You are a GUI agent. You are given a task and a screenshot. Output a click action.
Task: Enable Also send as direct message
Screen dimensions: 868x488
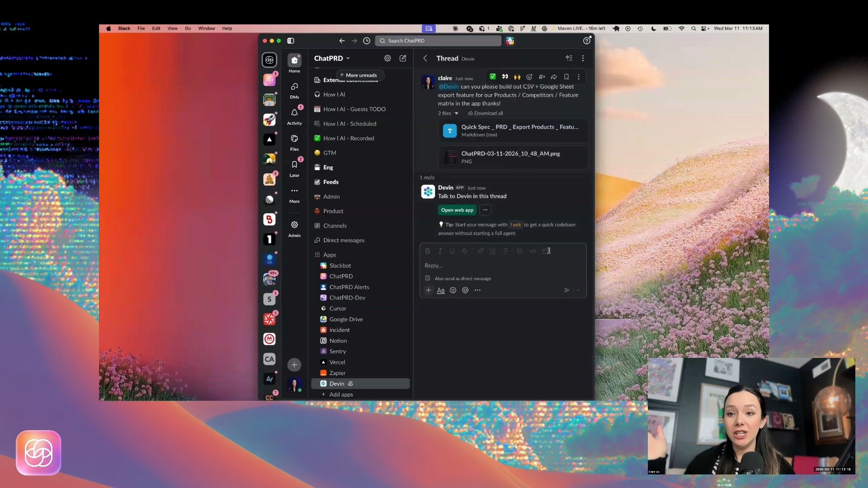pyautogui.click(x=428, y=278)
